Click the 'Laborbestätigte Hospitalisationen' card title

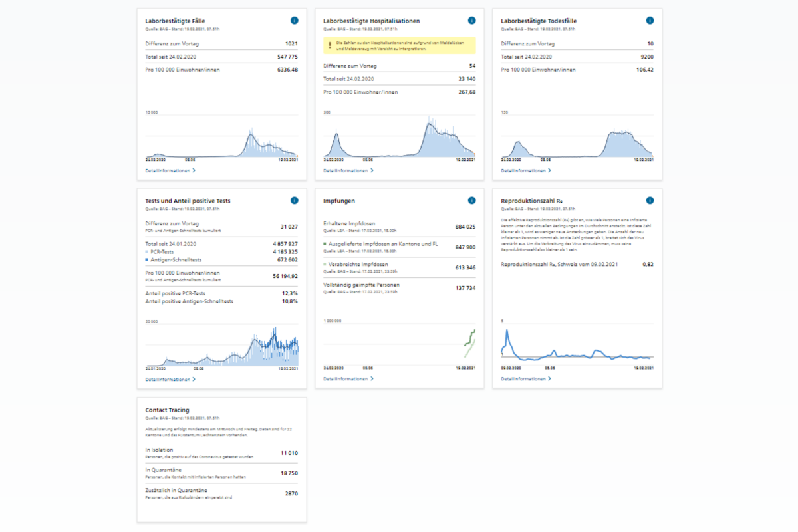tap(372, 21)
